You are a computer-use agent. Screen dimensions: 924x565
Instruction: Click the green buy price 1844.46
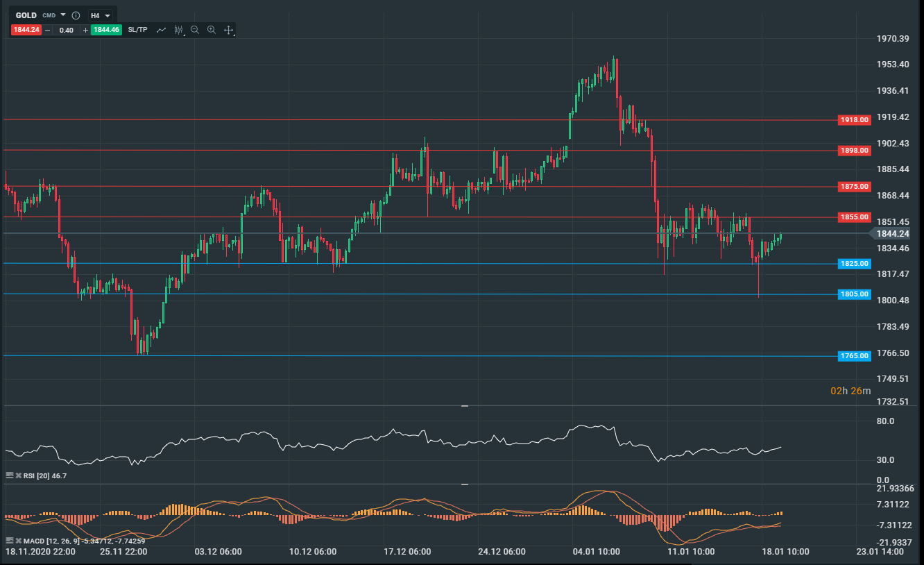(106, 30)
